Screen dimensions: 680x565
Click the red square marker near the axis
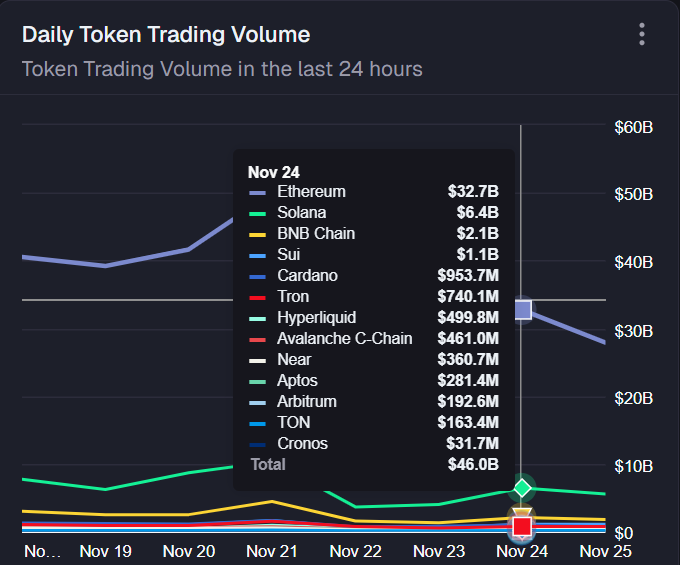coord(522,526)
